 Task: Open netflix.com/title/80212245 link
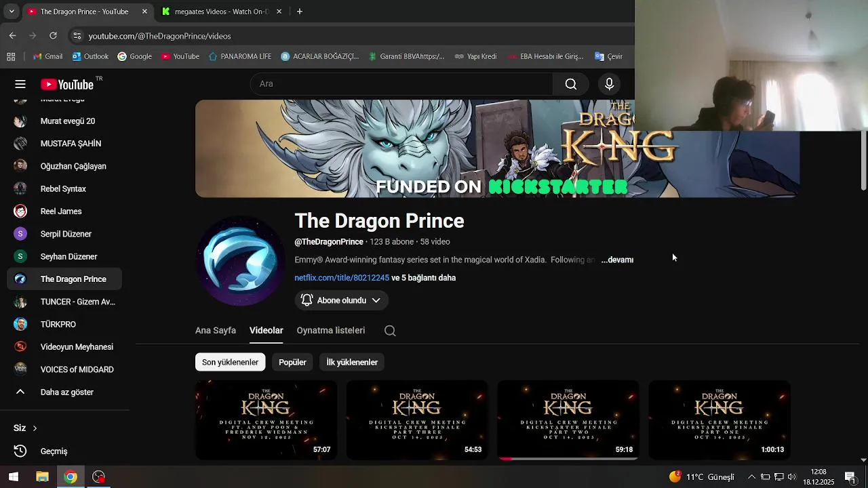(x=342, y=278)
